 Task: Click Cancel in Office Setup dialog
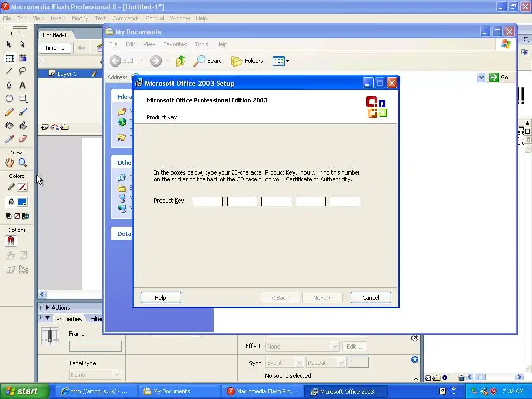[371, 298]
